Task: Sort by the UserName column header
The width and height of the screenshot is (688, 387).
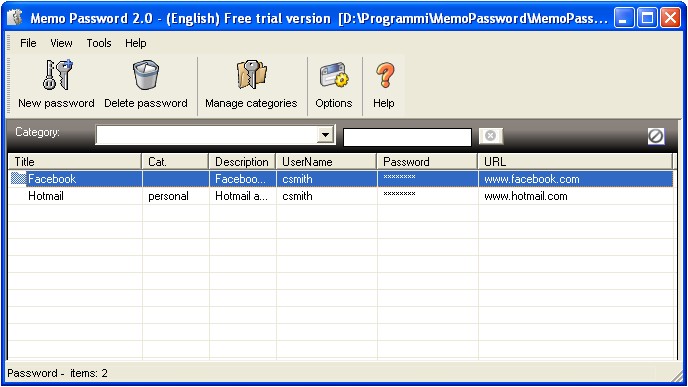Action: [x=326, y=161]
